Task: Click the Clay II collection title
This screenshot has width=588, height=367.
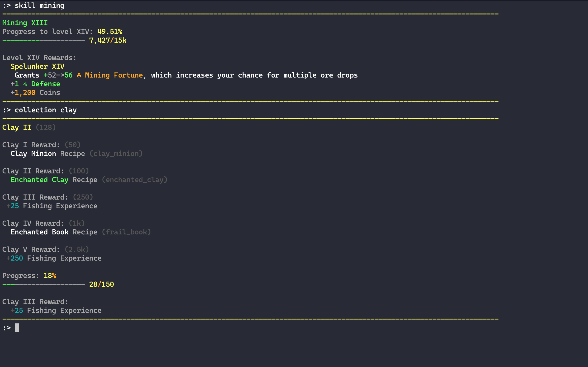Action: tap(17, 128)
